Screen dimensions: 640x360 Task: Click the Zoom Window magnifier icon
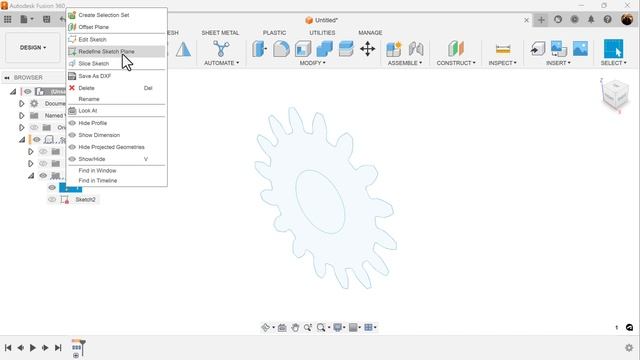[x=321, y=327]
